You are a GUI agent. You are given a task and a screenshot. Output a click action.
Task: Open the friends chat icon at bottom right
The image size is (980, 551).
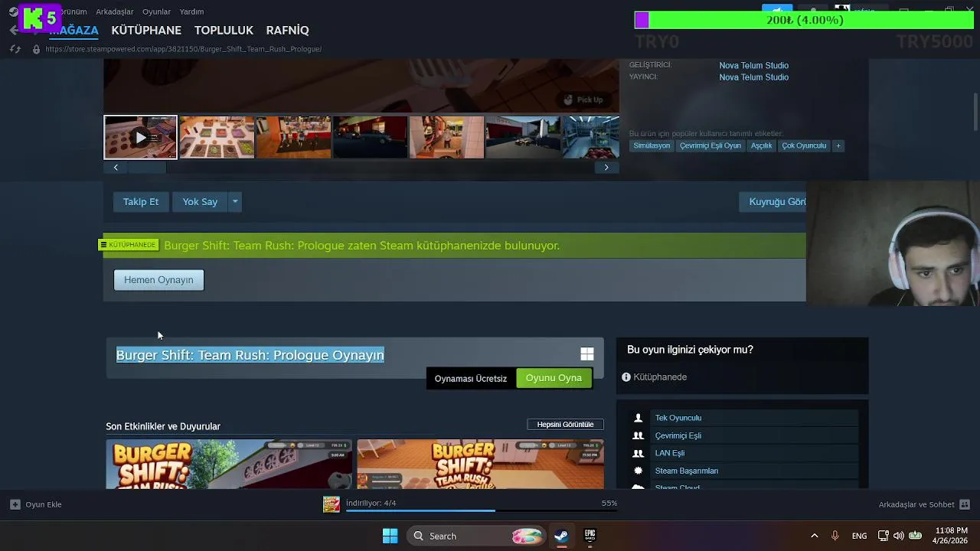click(x=965, y=504)
